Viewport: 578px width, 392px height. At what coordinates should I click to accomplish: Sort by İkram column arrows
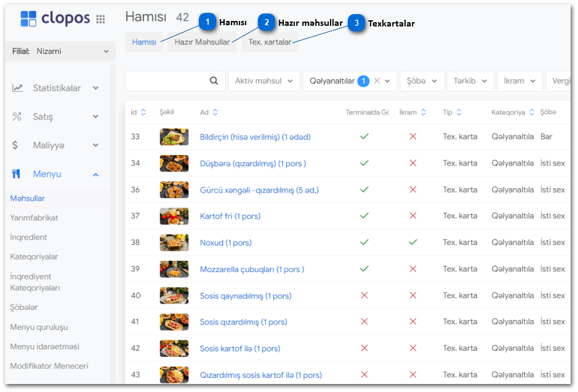click(423, 113)
